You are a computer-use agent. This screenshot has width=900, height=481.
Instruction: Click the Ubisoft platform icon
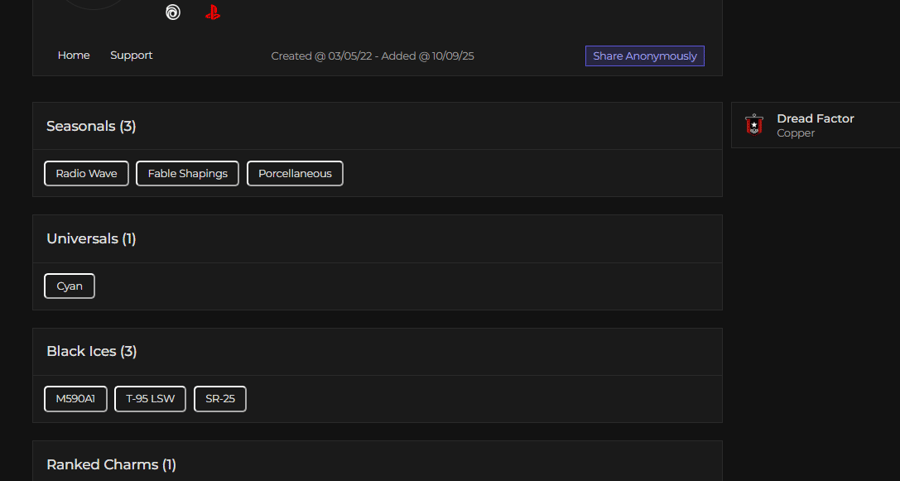[x=173, y=12]
